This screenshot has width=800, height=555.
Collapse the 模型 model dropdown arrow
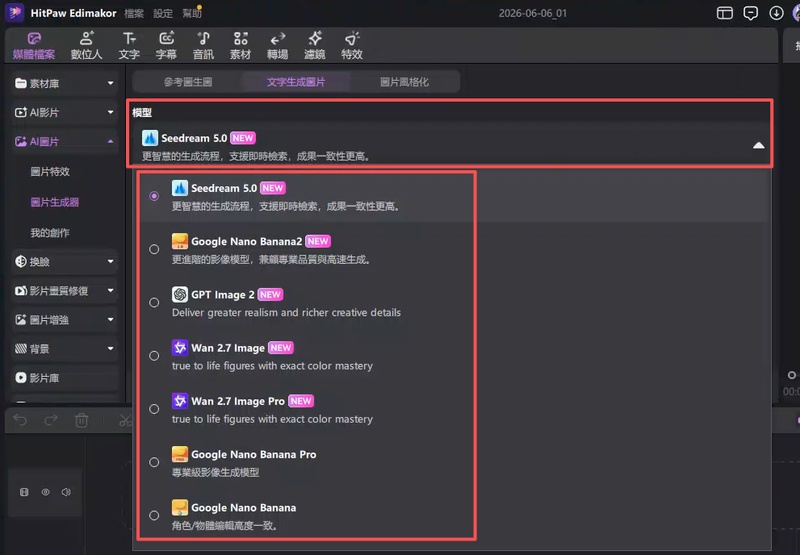(759, 145)
